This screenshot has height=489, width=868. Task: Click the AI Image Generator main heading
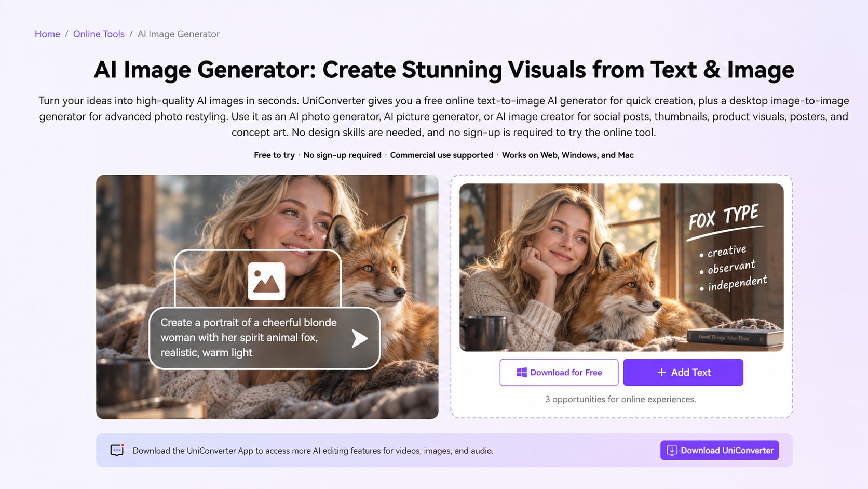pos(444,70)
